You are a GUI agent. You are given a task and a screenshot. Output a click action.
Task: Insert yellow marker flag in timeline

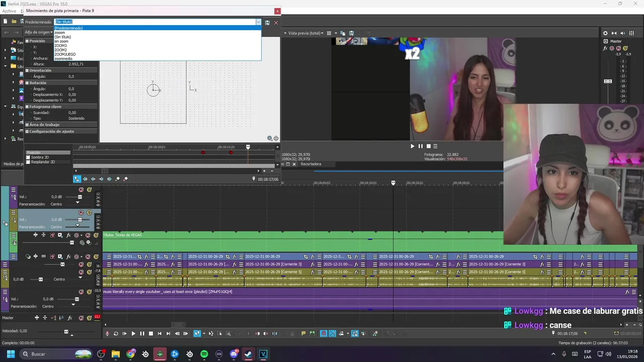coord(303,333)
